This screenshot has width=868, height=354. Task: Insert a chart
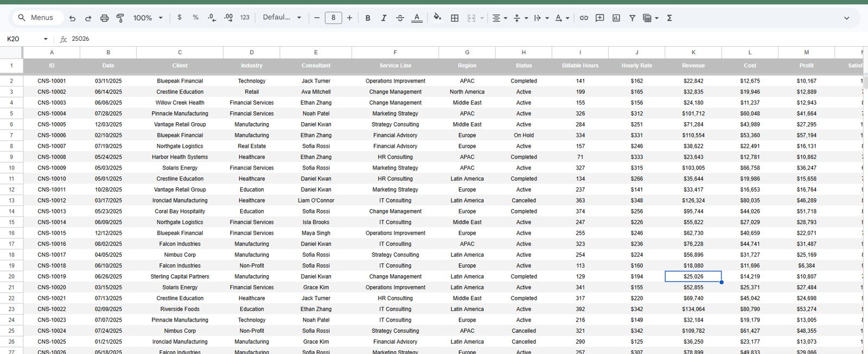616,18
